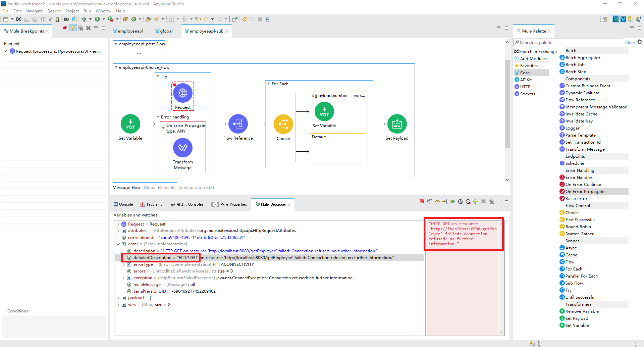Choose Until Successful in the Scopes list
Viewport: 644px width, 347px height.
tap(580, 297)
